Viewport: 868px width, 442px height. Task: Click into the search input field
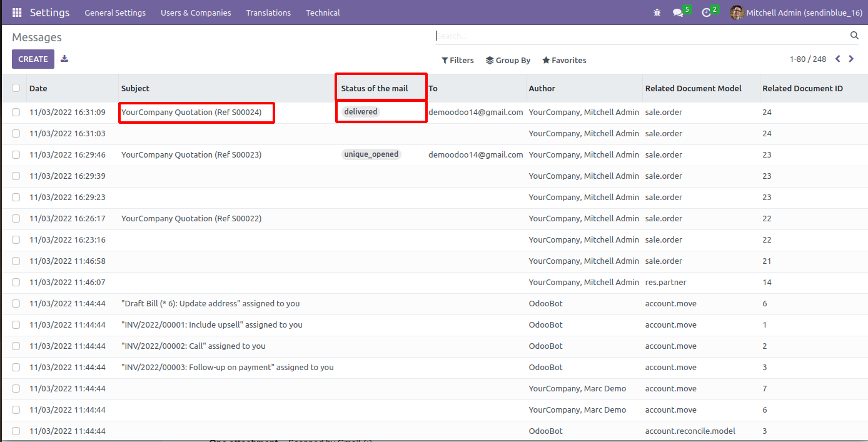click(638, 36)
